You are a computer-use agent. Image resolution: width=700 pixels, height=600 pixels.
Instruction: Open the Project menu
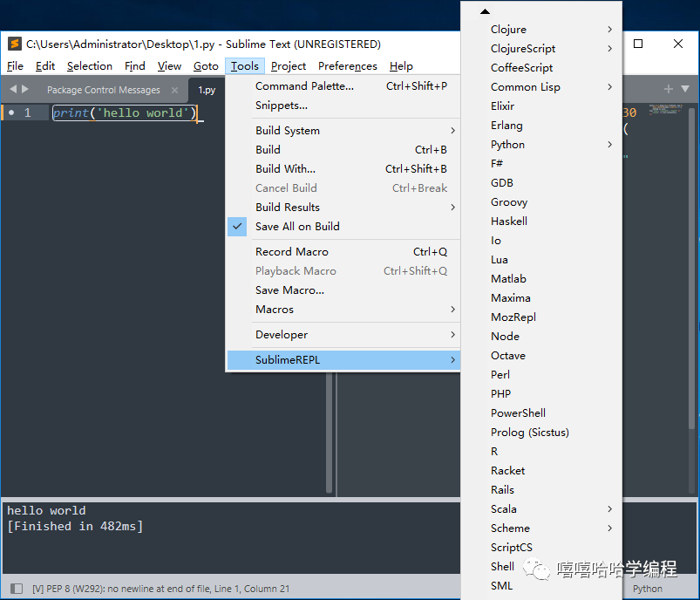[289, 66]
